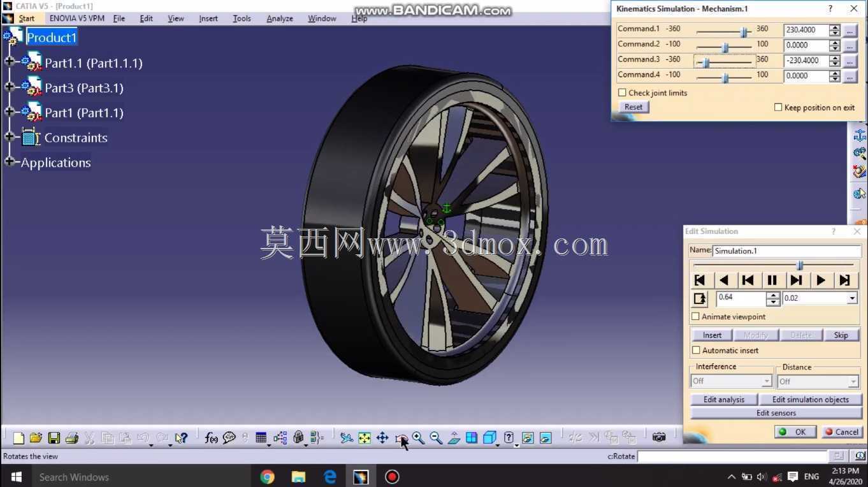Step simulation backward one frame
The width and height of the screenshot is (868, 487).
(x=748, y=280)
